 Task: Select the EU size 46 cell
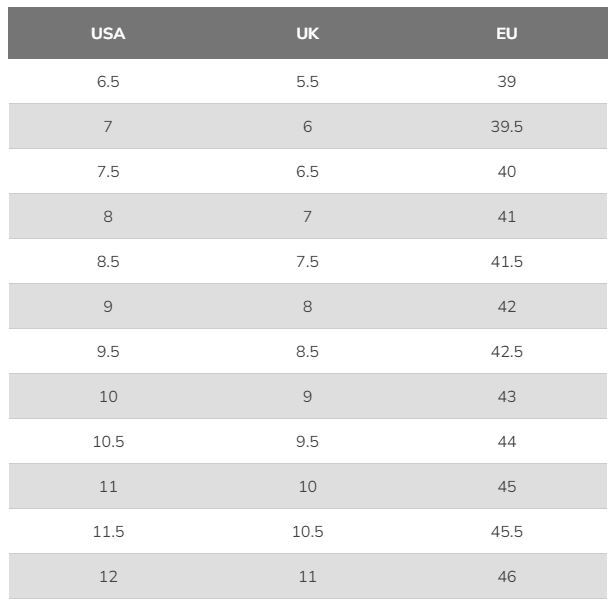click(x=507, y=576)
